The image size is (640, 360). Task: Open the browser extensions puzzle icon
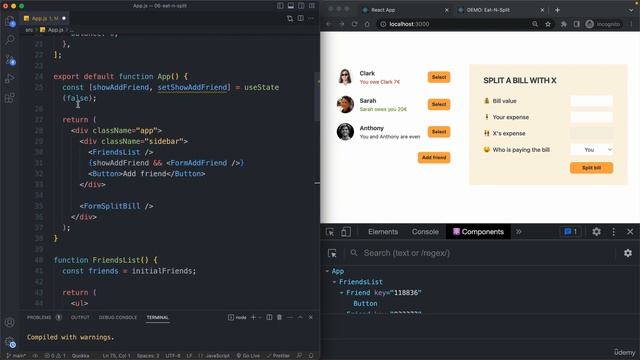(564, 24)
